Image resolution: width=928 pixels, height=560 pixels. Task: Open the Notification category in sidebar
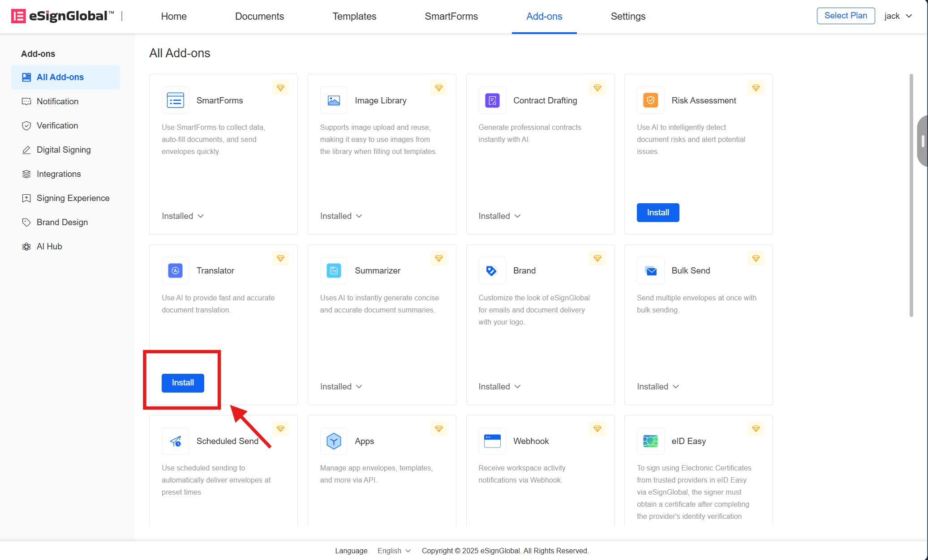tap(65, 102)
